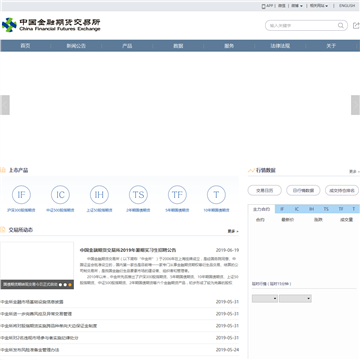Open the 中证500股指期货 product label link
The width and height of the screenshot is (360, 360).
point(60,210)
